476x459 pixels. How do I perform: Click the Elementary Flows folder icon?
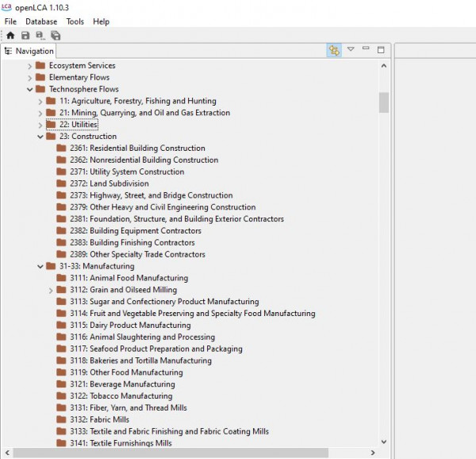click(x=40, y=77)
